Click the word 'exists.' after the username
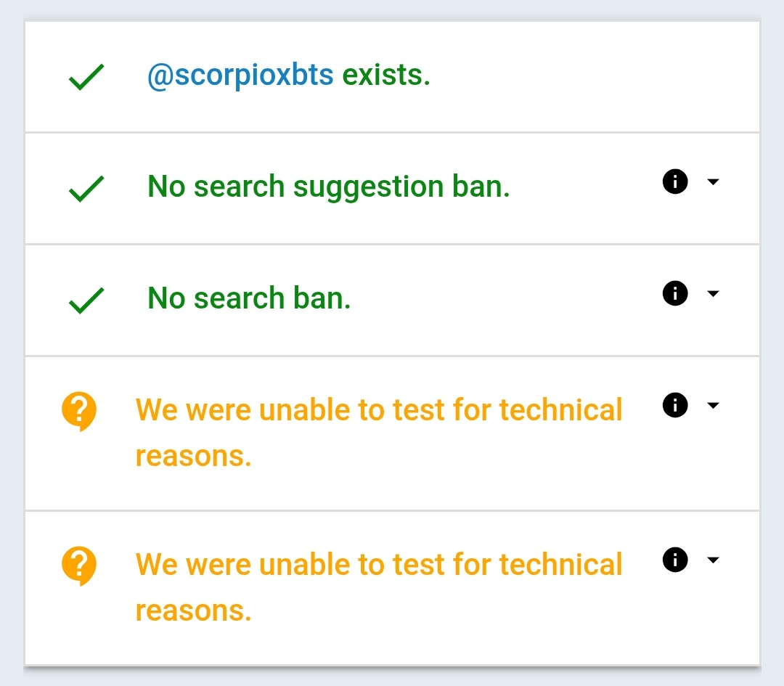The height and width of the screenshot is (686, 784). click(x=385, y=75)
